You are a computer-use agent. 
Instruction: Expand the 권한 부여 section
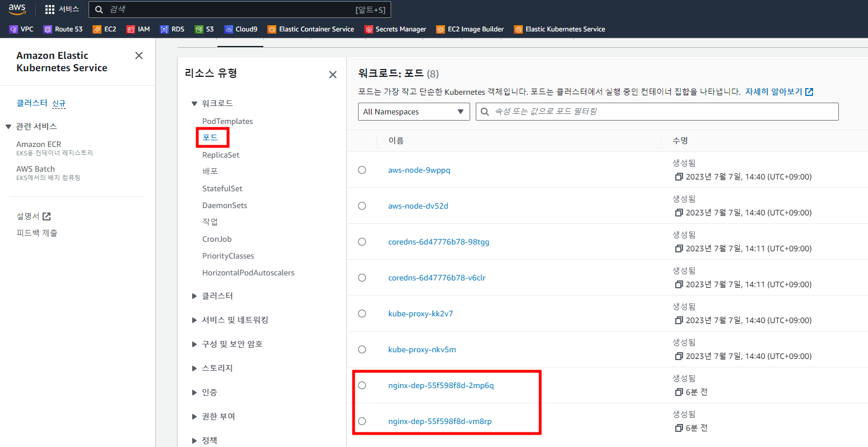pyautogui.click(x=194, y=417)
